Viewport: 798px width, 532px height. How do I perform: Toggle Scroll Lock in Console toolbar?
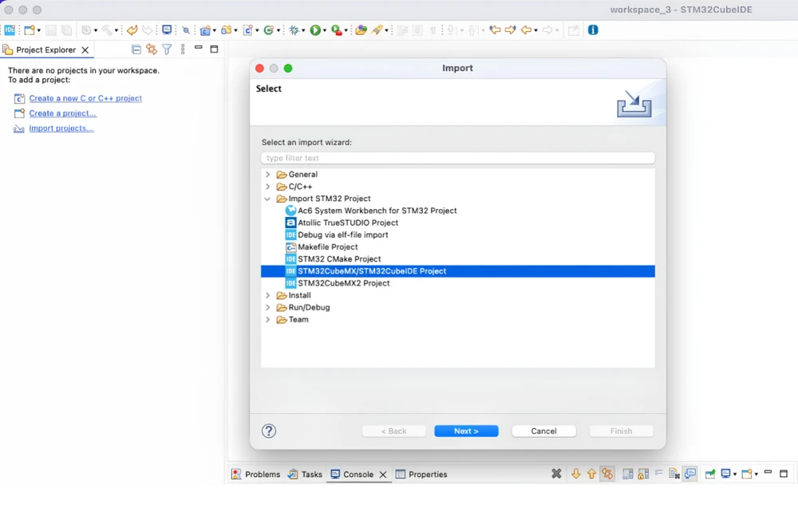point(643,474)
